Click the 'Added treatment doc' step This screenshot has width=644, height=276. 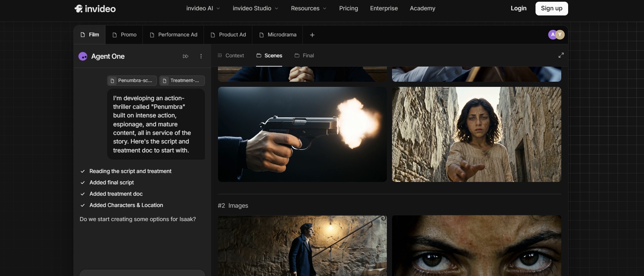111,194
